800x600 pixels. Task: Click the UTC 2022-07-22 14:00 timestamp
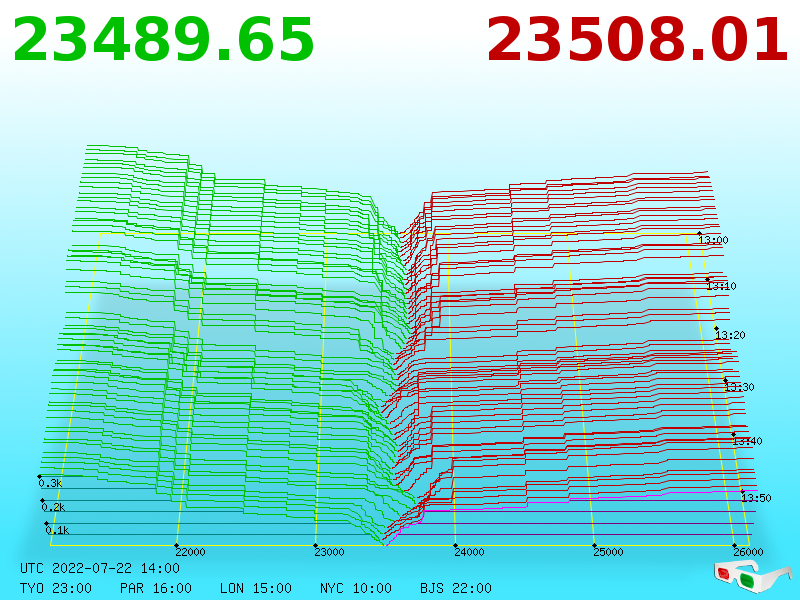coord(100,568)
